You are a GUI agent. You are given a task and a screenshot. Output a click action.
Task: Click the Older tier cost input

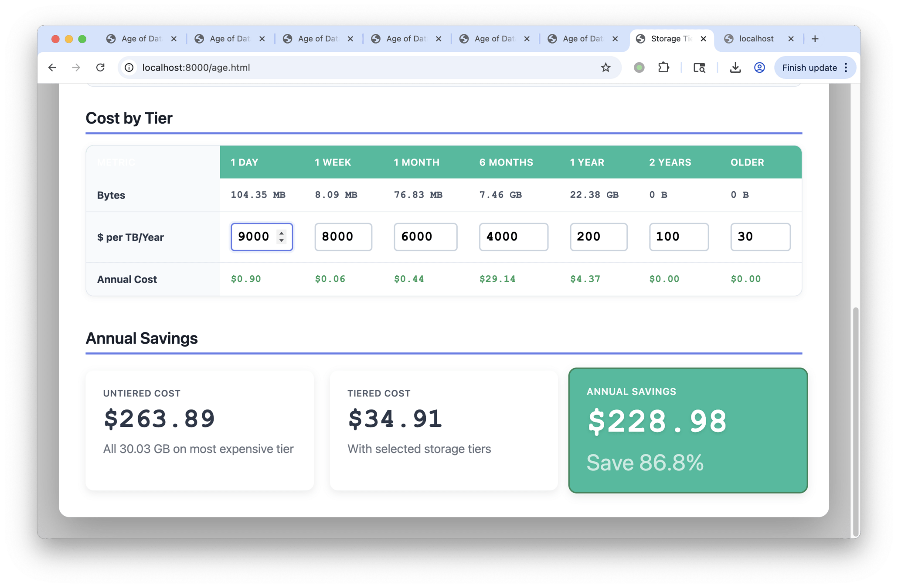coord(760,237)
